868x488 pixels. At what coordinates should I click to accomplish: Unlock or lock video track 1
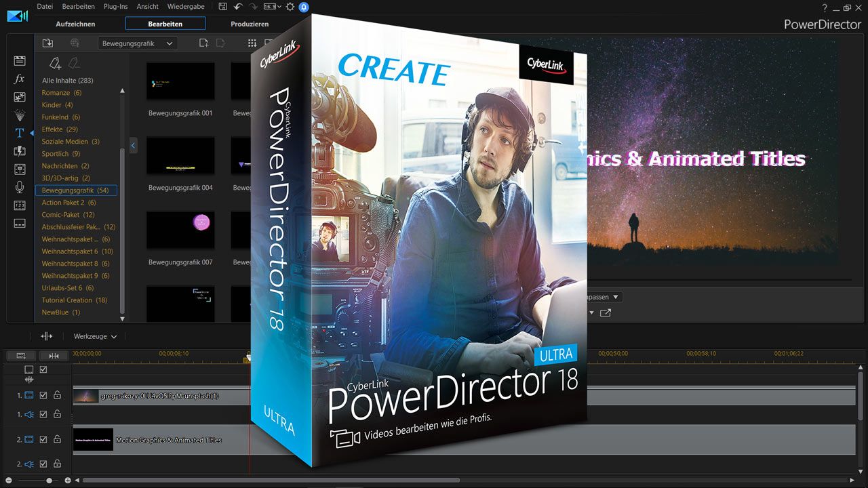coord(58,395)
